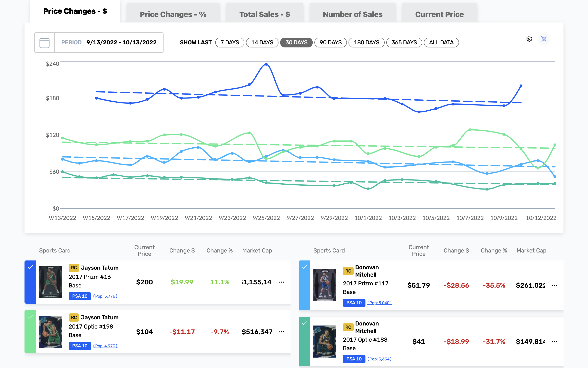The height and width of the screenshot is (368, 588).
Task: Click the $51.79 current price value
Action: click(418, 285)
